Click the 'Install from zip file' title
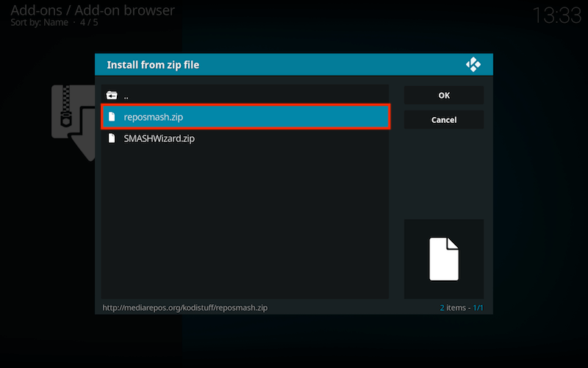 click(153, 65)
